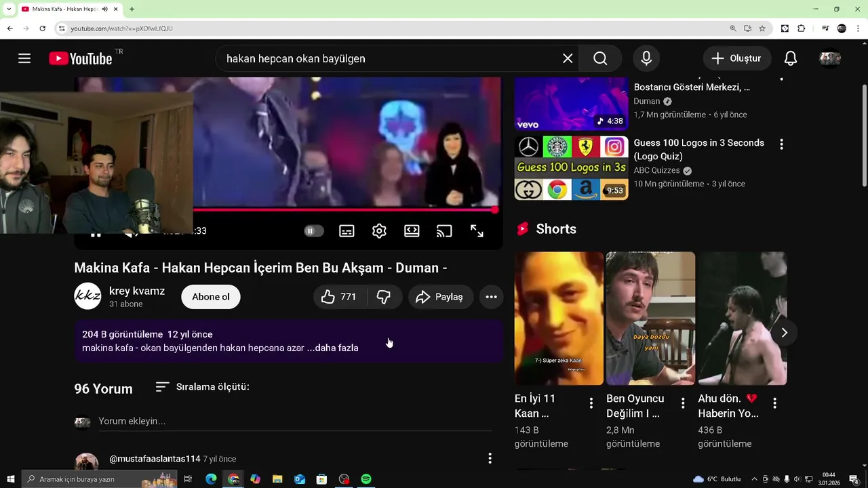Cast the video with the Play on TV icon

pyautogui.click(x=444, y=231)
